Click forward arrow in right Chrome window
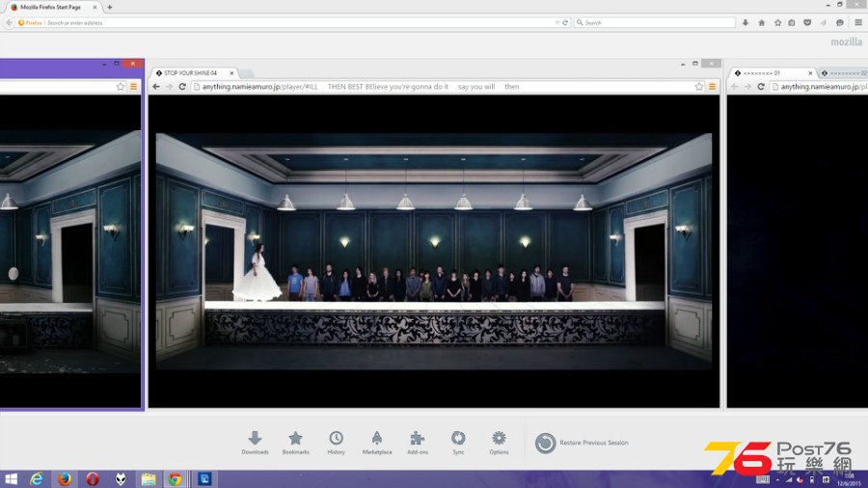The width and height of the screenshot is (868, 488). (747, 86)
